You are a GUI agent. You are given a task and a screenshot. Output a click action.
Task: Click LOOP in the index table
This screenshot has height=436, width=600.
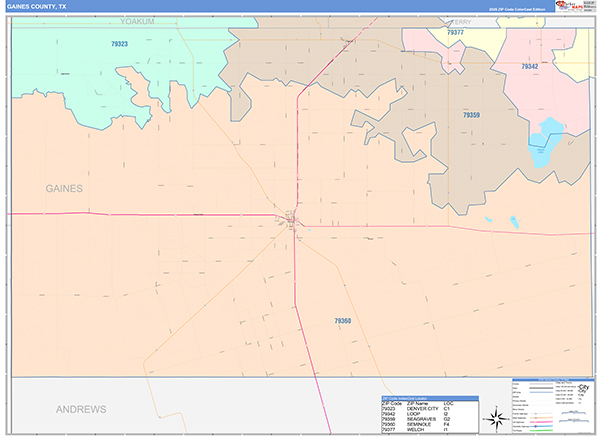[414, 414]
